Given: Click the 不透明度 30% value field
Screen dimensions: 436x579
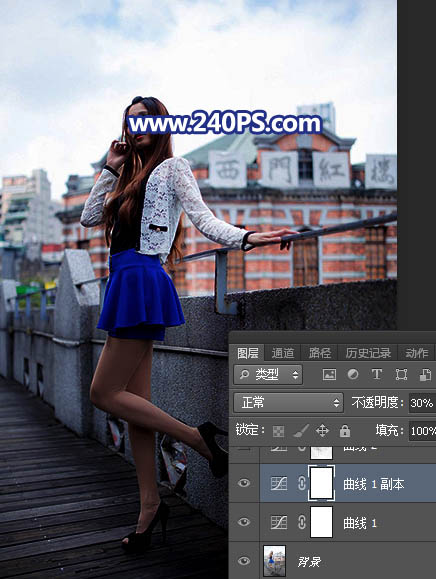Looking at the screenshot, I should (x=422, y=402).
